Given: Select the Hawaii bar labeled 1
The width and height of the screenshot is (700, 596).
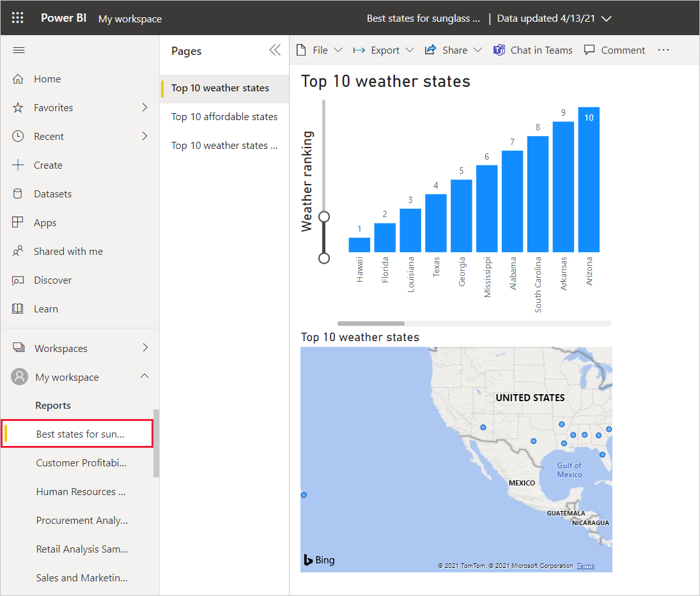Looking at the screenshot, I should click(x=359, y=245).
